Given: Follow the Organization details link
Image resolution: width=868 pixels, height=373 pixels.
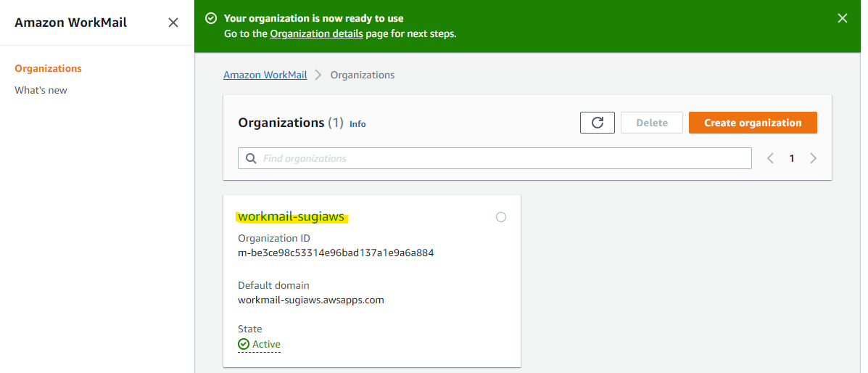Looking at the screenshot, I should (317, 34).
